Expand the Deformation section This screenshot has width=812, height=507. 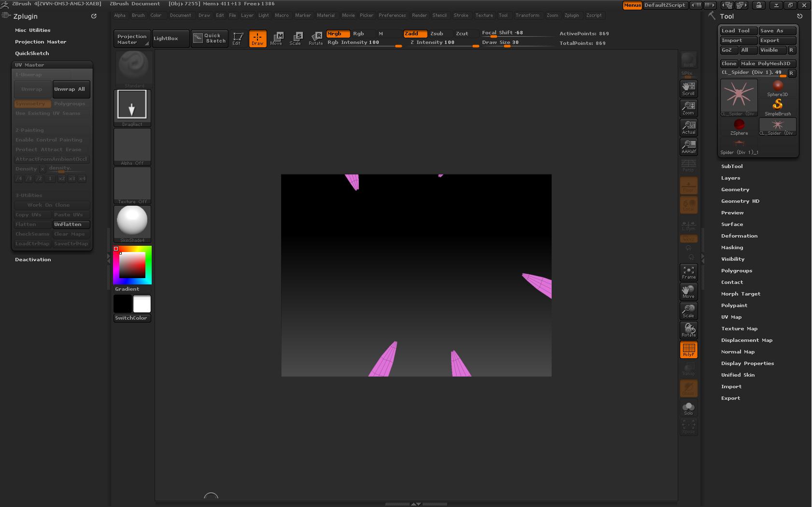(x=739, y=236)
